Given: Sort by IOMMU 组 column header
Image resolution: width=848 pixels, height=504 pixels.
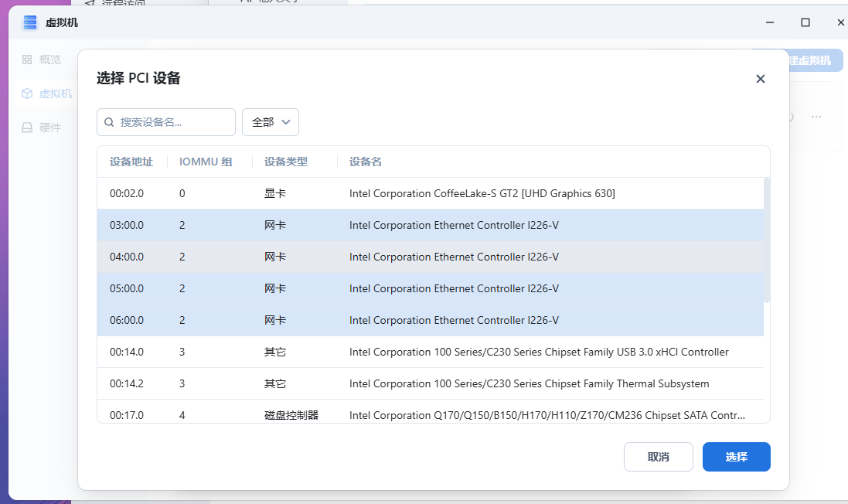Looking at the screenshot, I should click(205, 162).
